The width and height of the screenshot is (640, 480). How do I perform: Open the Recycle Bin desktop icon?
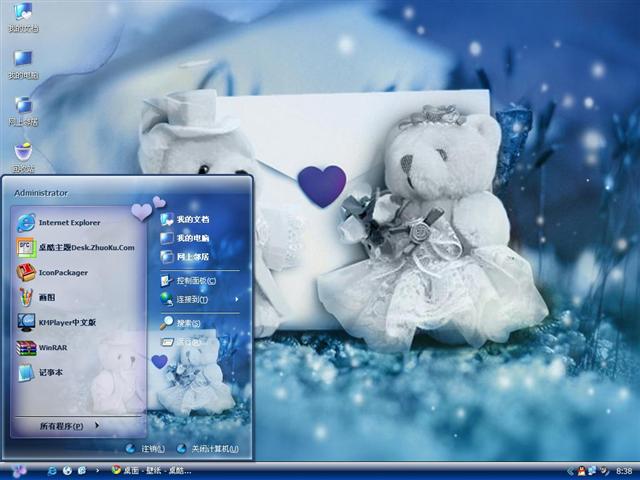(23, 157)
